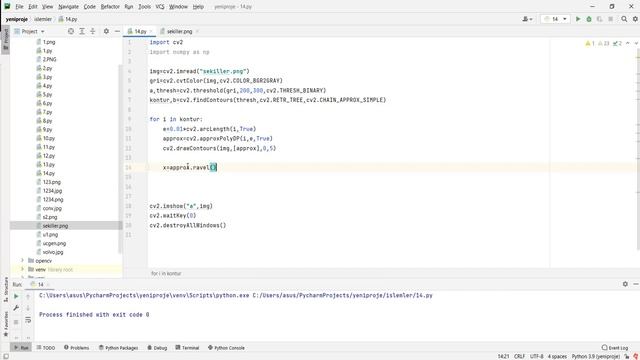
Task: Open the Terminal tool window
Action: [x=187, y=348]
